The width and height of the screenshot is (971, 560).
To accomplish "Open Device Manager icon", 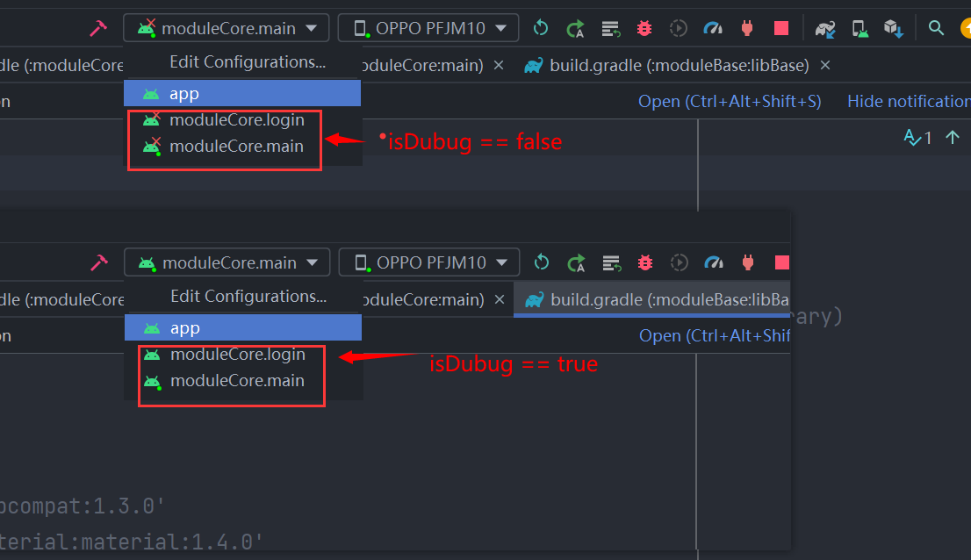I will click(x=860, y=28).
